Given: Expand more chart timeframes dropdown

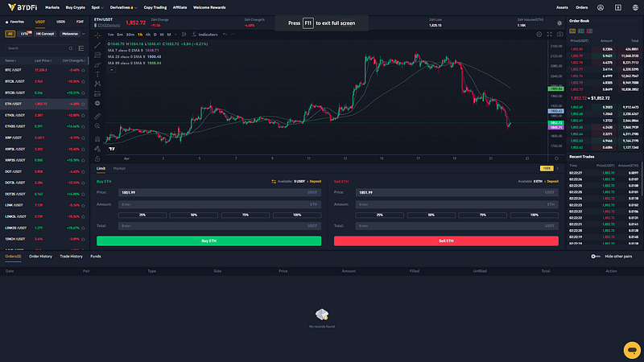Looking at the screenshot, I should point(175,35).
